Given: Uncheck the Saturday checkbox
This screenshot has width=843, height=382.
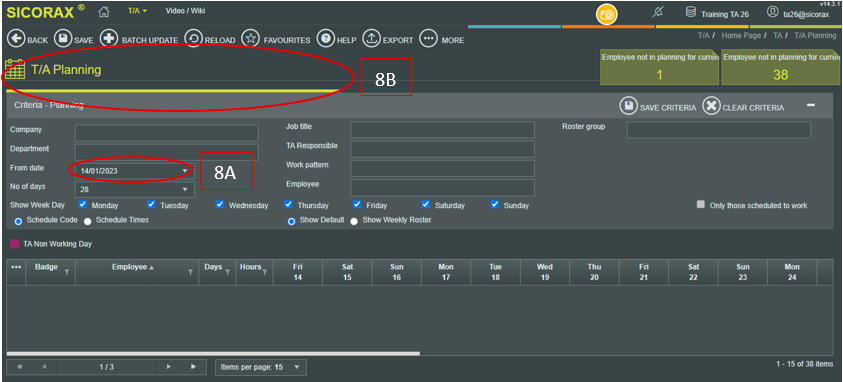Looking at the screenshot, I should [426, 204].
